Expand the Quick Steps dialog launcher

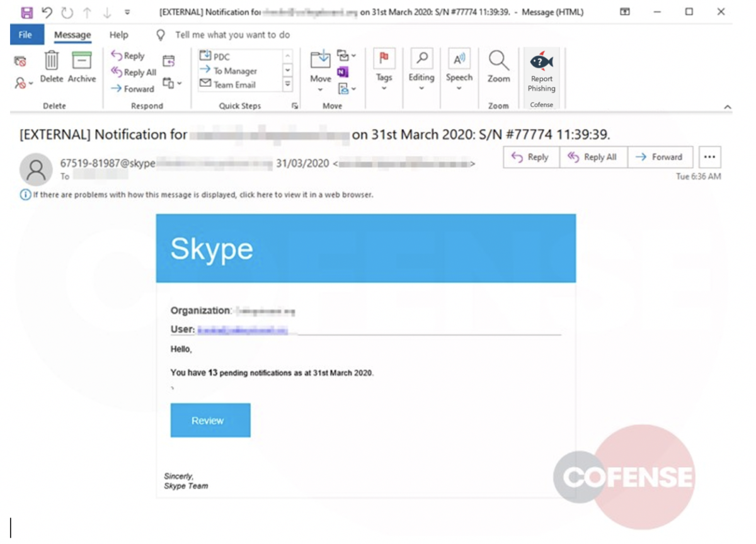tap(294, 106)
